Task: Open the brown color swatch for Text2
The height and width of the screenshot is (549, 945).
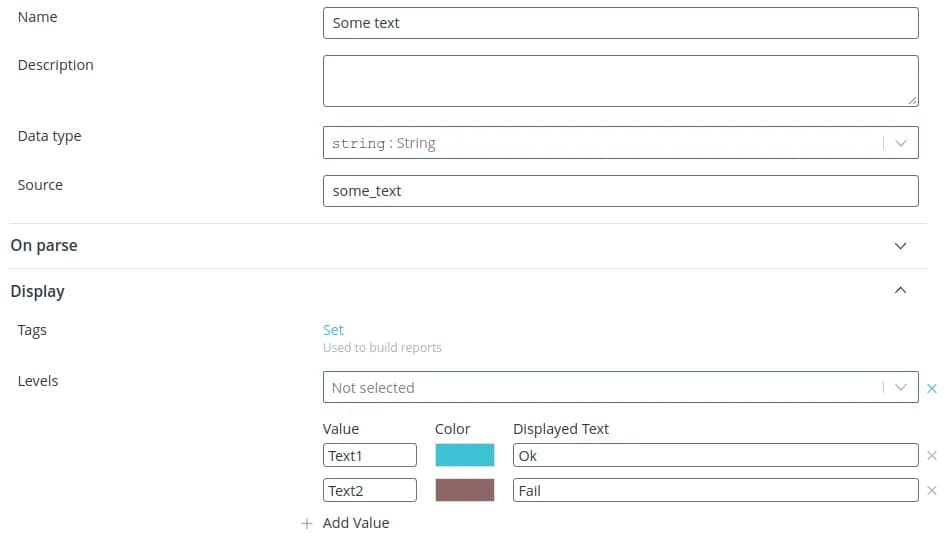Action: pos(465,490)
